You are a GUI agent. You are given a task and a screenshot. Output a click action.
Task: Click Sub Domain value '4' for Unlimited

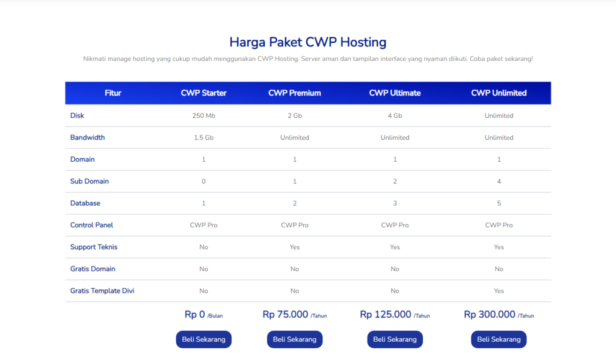pyautogui.click(x=499, y=181)
